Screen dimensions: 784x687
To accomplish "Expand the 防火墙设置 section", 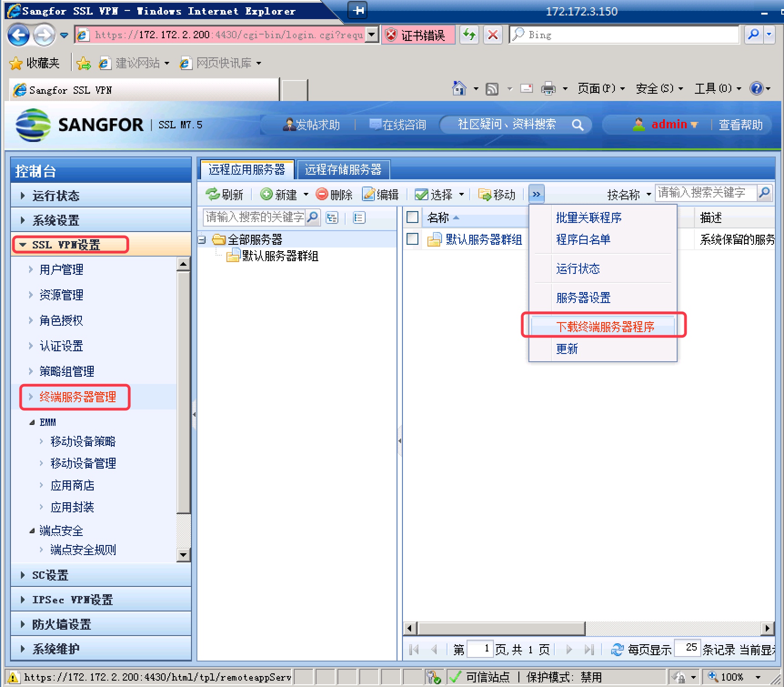I will pyautogui.click(x=101, y=624).
